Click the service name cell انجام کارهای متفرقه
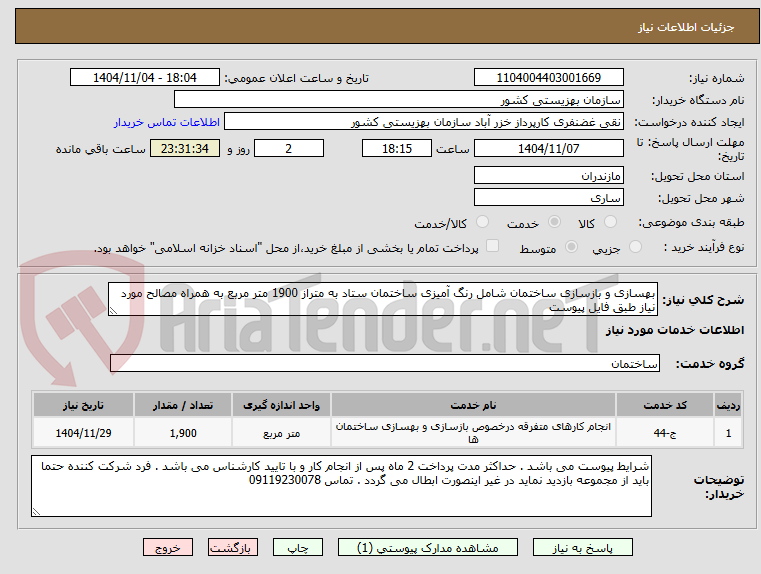This screenshot has width=761, height=574. click(x=473, y=433)
